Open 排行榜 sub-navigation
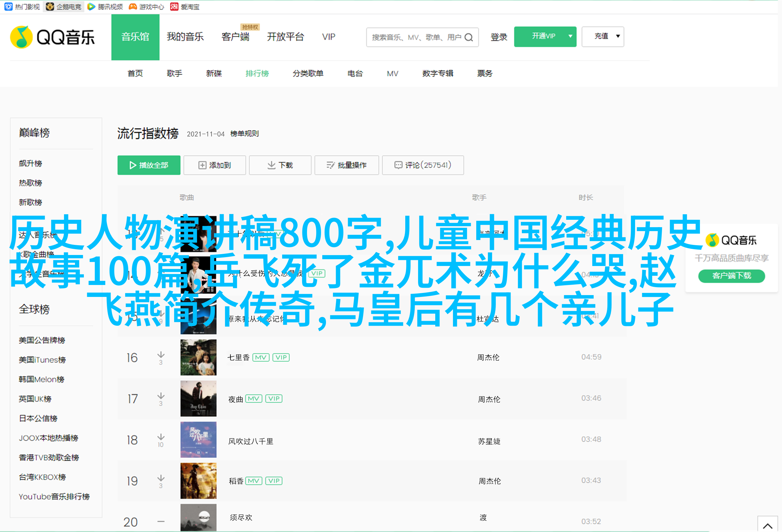Image resolution: width=782 pixels, height=532 pixels. pos(257,73)
